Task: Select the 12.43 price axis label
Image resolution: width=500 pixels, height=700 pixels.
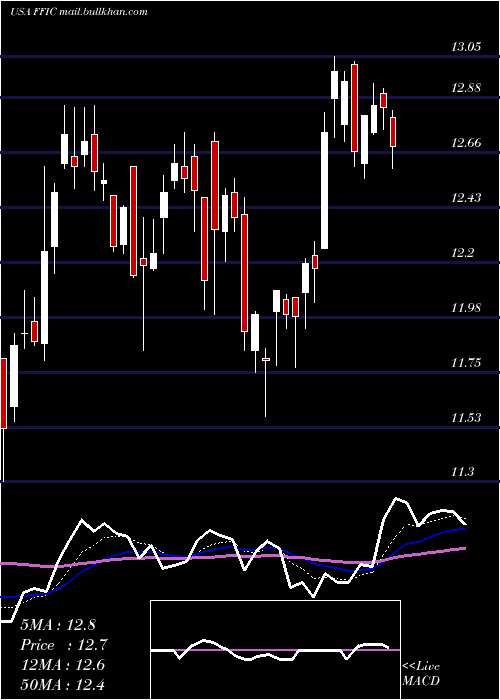Action: pyautogui.click(x=466, y=198)
